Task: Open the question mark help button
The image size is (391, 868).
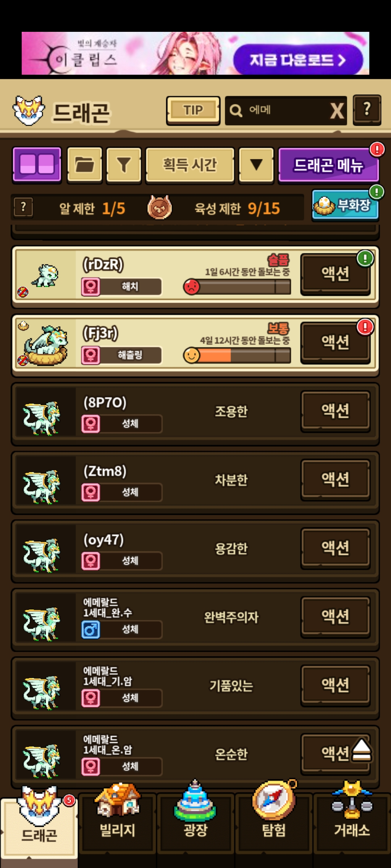Action: click(x=367, y=110)
